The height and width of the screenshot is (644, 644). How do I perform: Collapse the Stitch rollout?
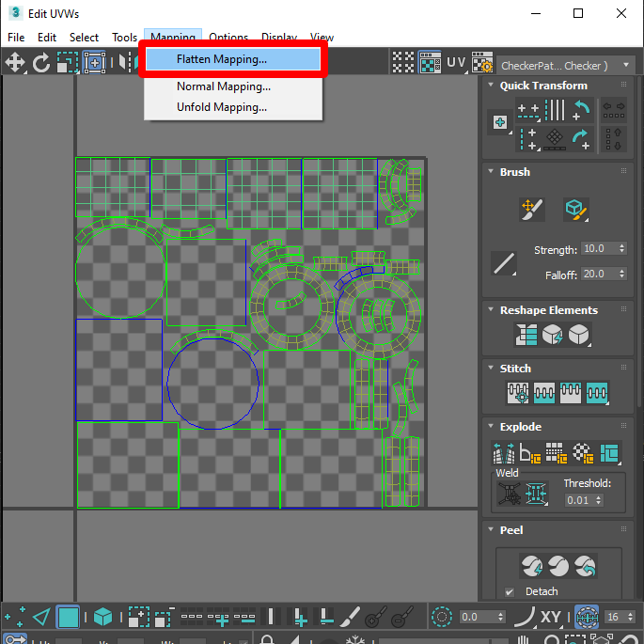pos(491,368)
